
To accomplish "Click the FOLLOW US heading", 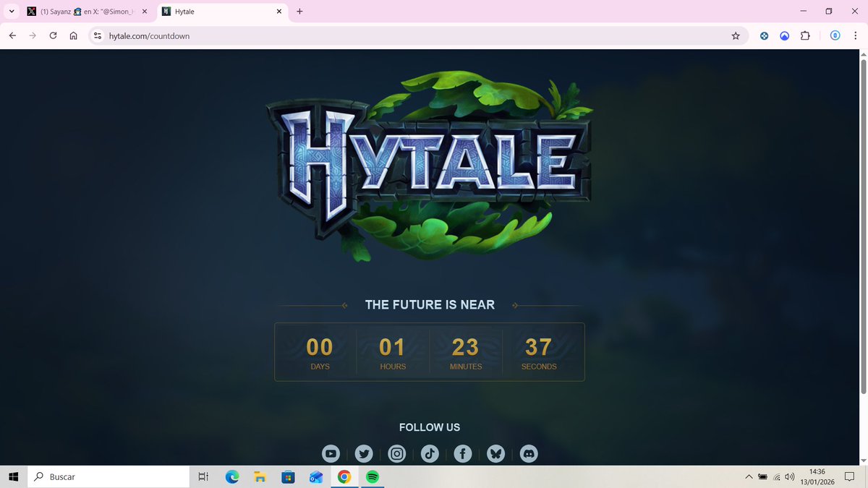I will 430,427.
